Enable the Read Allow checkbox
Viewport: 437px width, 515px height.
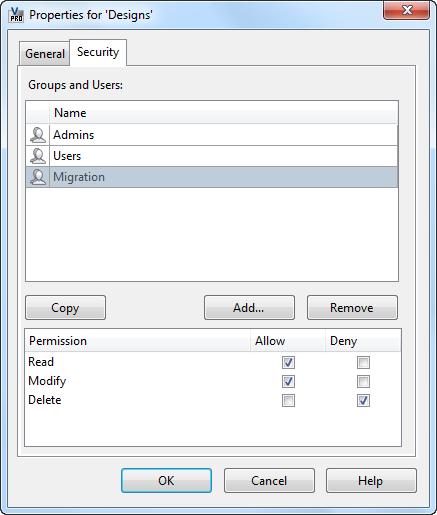(x=288, y=362)
